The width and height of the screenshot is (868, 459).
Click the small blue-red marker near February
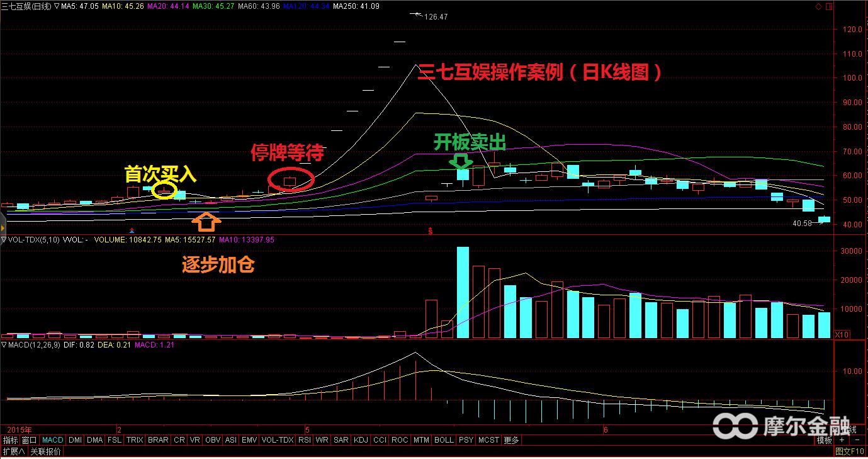(132, 231)
